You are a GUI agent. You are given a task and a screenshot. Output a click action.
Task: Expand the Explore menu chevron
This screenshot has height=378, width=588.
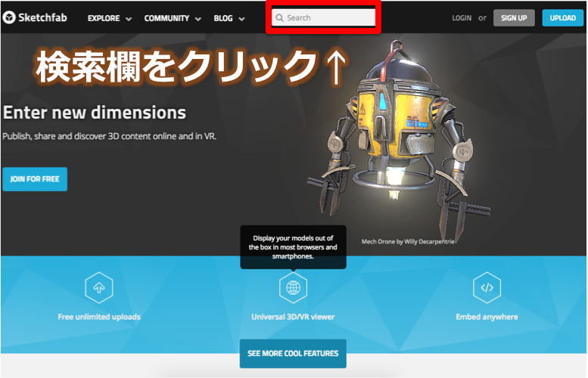pyautogui.click(x=129, y=19)
